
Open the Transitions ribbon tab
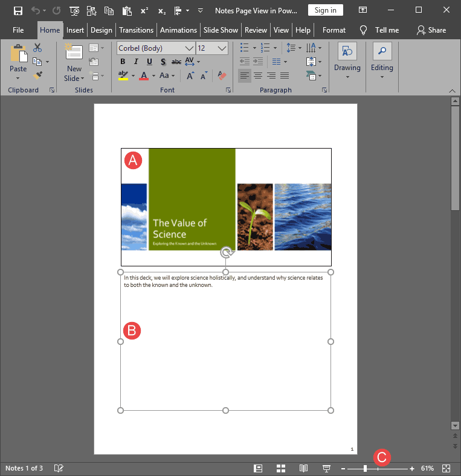(136, 30)
